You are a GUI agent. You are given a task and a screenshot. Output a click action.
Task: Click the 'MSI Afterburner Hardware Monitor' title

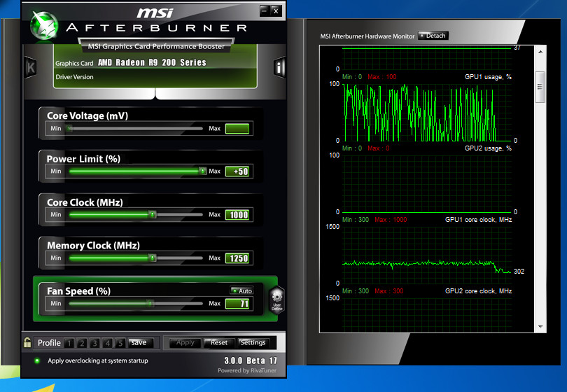(x=367, y=36)
